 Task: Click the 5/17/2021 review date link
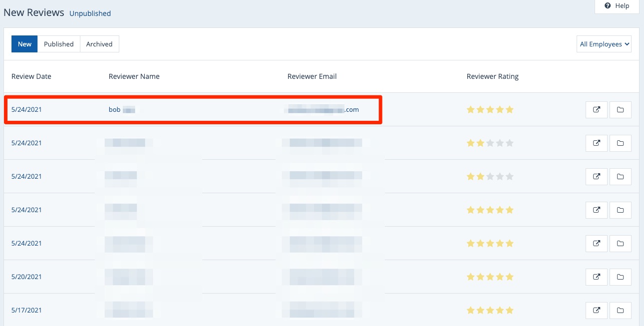click(26, 311)
